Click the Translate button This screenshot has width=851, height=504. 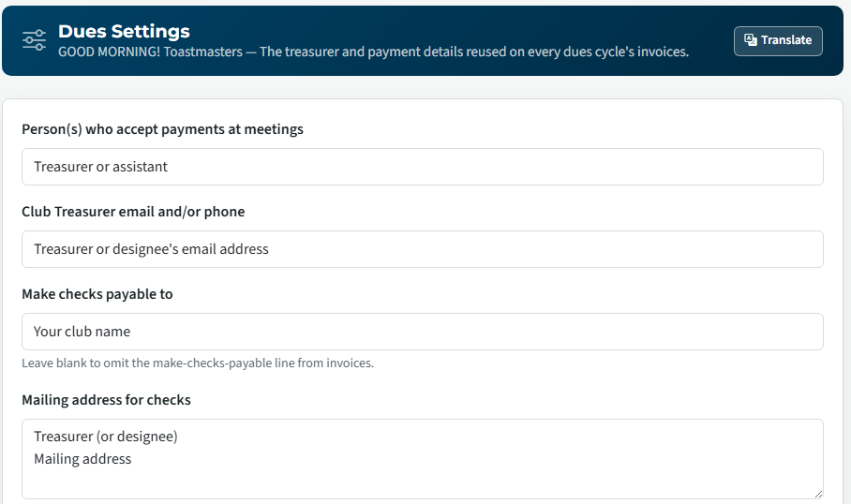(778, 41)
